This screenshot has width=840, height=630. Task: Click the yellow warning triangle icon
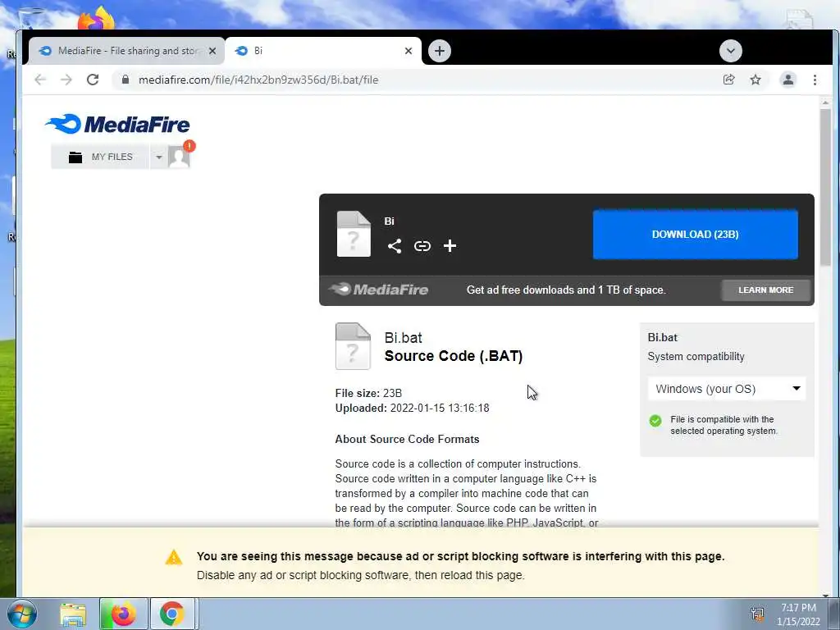(x=174, y=557)
